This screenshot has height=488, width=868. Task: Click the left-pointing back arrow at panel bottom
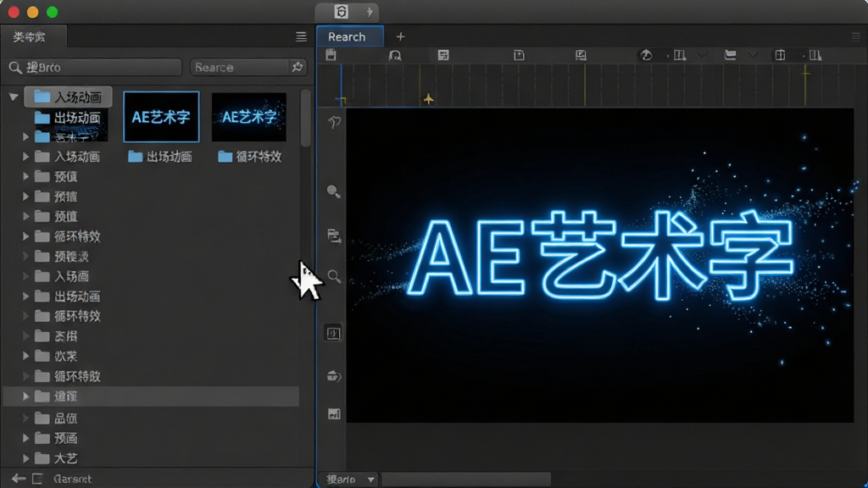(x=19, y=479)
